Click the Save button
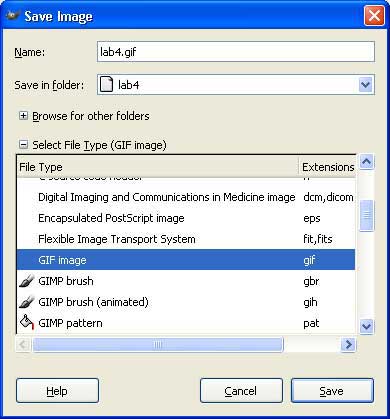This screenshot has height=419, width=390. pyautogui.click(x=332, y=391)
